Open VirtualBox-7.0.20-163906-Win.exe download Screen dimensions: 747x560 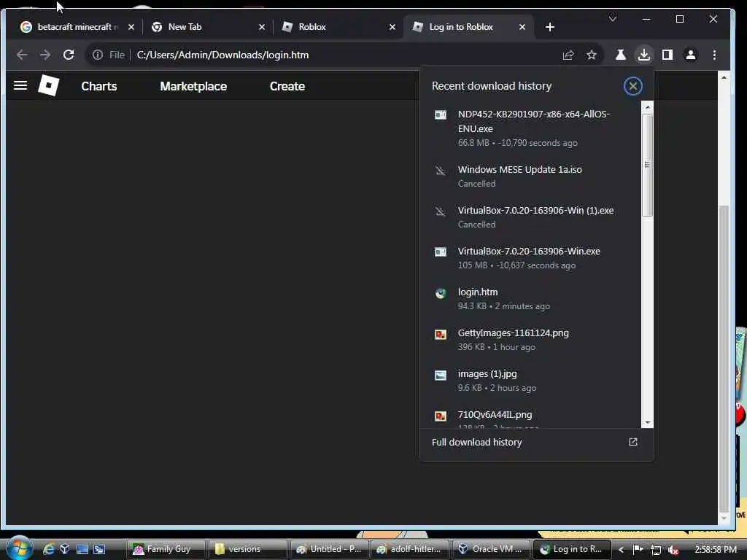[x=531, y=258]
